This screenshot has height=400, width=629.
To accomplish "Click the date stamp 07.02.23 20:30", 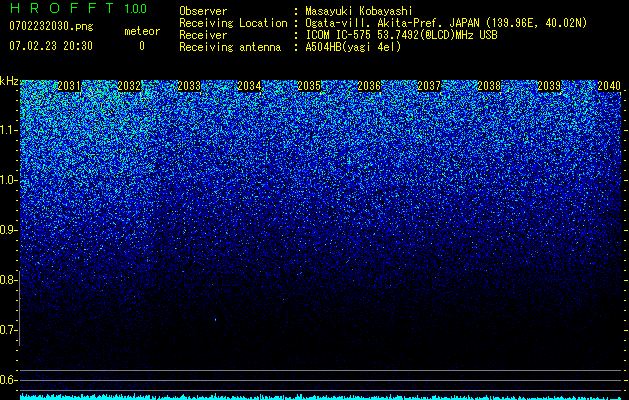I will click(x=51, y=46).
